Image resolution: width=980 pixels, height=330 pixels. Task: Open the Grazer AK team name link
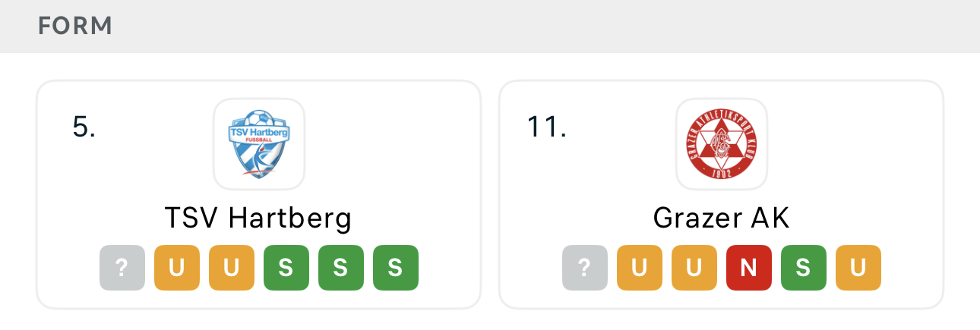721,218
